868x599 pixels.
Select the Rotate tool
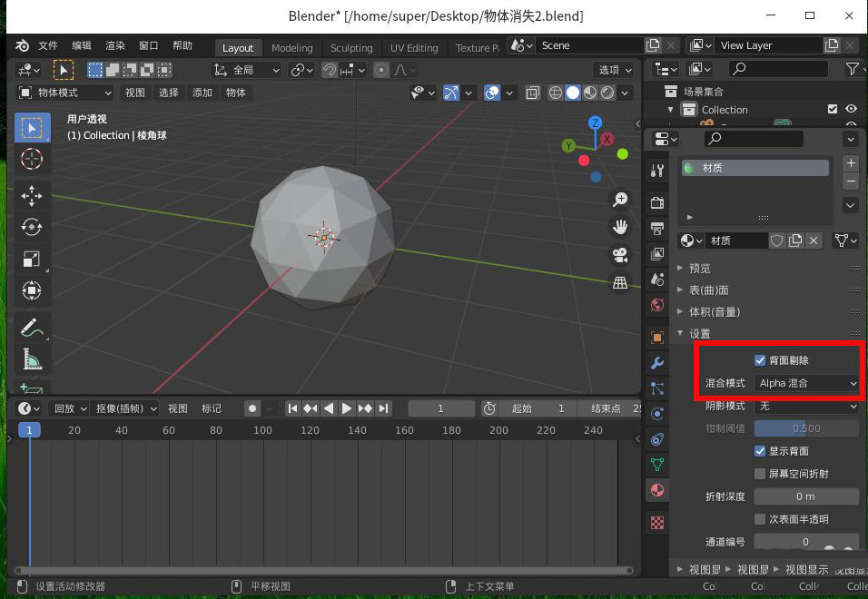click(32, 227)
